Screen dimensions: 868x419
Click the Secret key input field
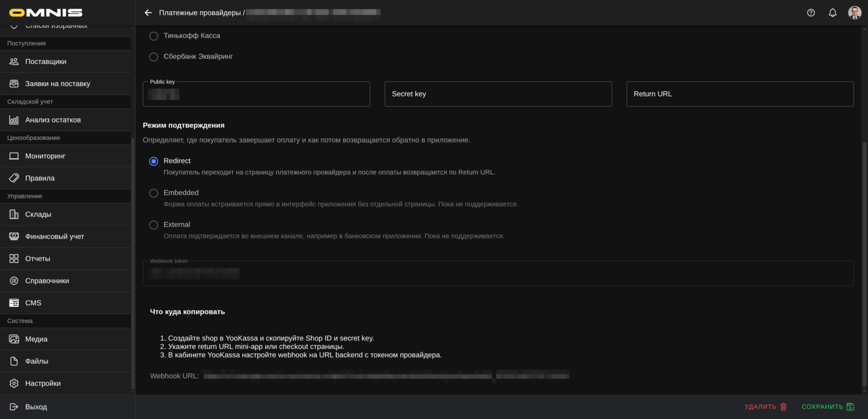click(x=498, y=93)
